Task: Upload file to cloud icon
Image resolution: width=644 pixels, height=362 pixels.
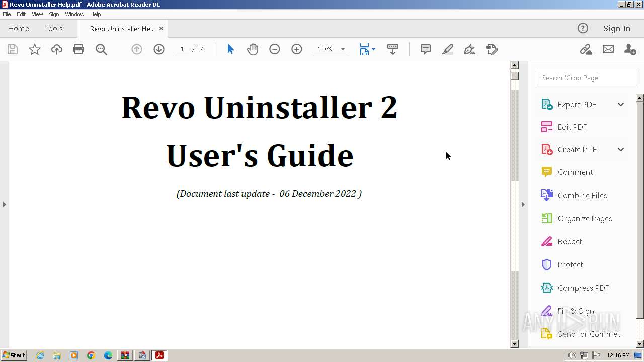Action: coord(56,49)
